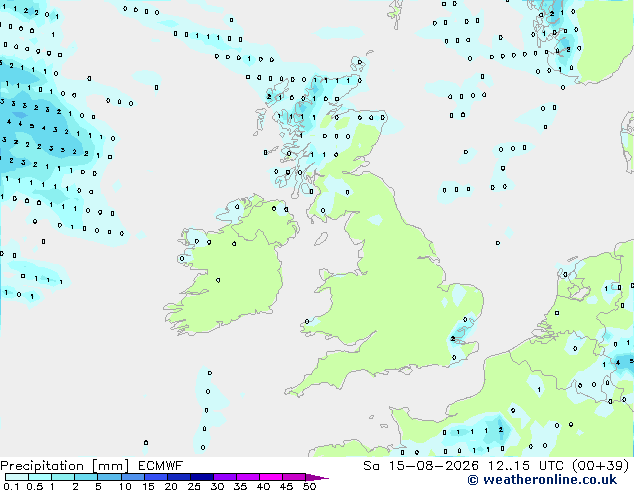The height and width of the screenshot is (490, 634).
Task: Pick the 10–15 mm legend color swatch
Action: click(132, 477)
